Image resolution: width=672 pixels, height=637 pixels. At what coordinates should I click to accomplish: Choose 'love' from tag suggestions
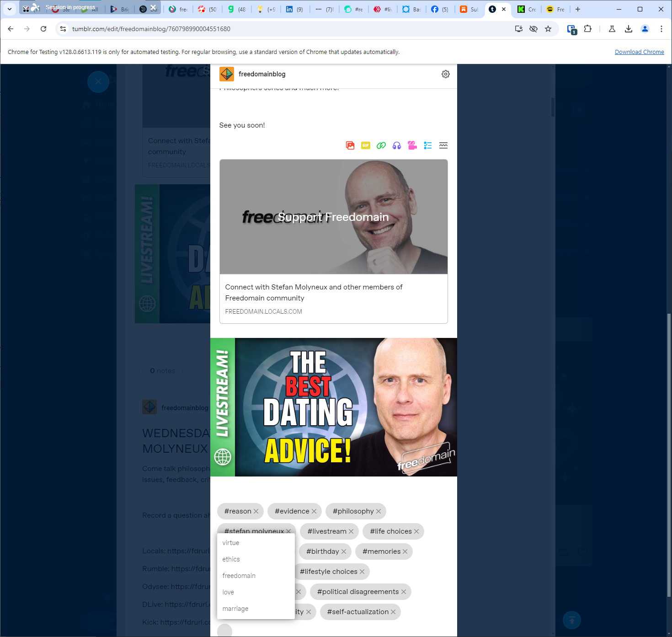pyautogui.click(x=256, y=592)
